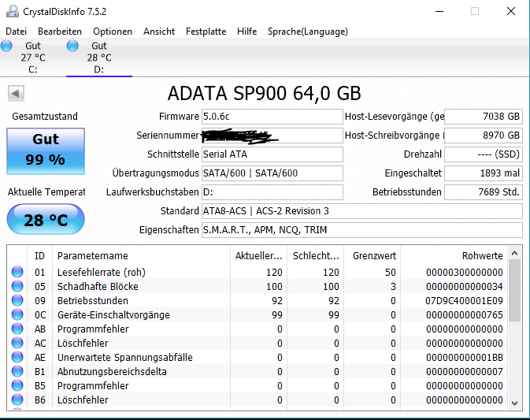The image size is (530, 420).
Task: Open the Bearbeiten menu
Action: pos(60,32)
